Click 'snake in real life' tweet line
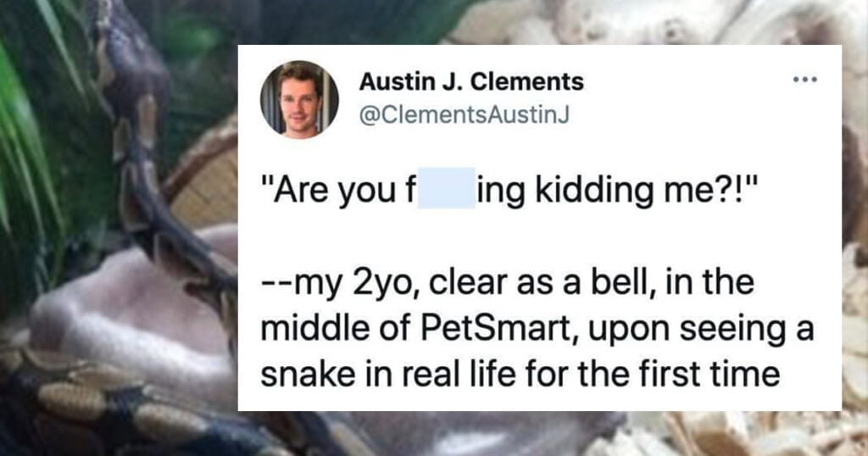 [x=520, y=374]
